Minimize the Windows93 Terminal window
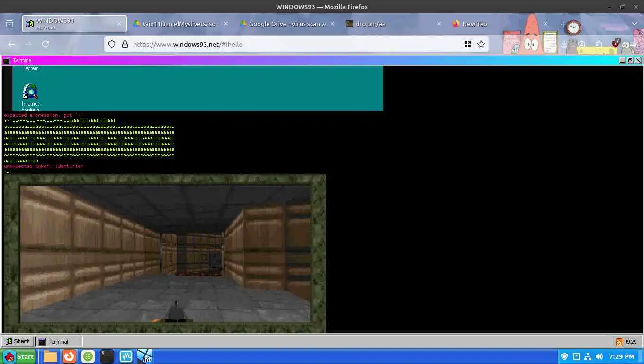 pyautogui.click(x=623, y=60)
